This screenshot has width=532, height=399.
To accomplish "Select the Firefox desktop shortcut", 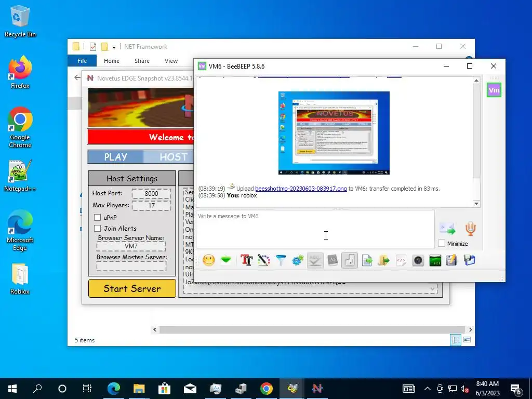I will (20, 72).
